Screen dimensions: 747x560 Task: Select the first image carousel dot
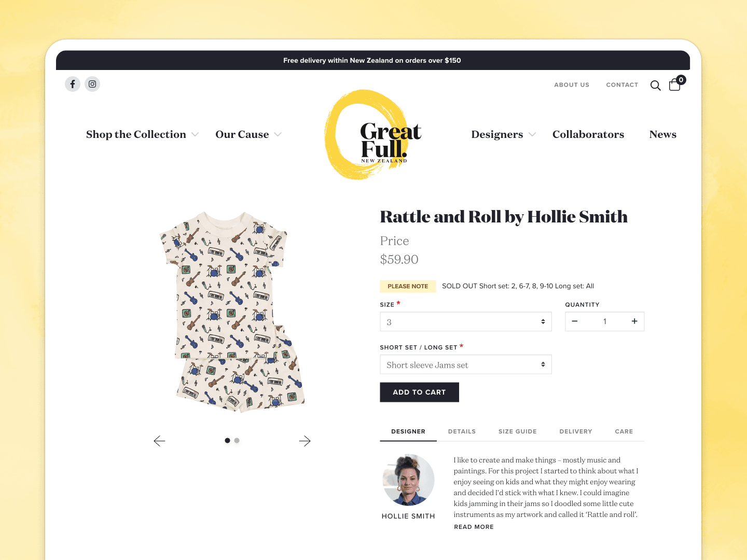227,441
